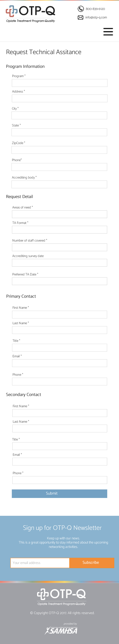
Task: Focus the Number of staff covered field
Action: coord(59,247)
